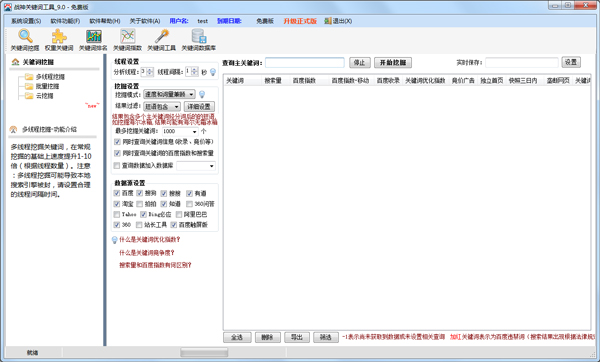Click the 停止 button
The width and height of the screenshot is (600, 362).
point(360,63)
